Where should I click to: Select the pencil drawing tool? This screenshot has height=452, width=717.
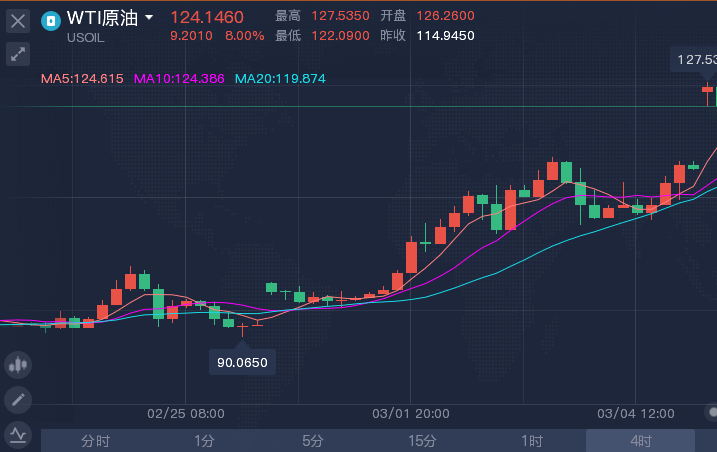click(x=18, y=400)
